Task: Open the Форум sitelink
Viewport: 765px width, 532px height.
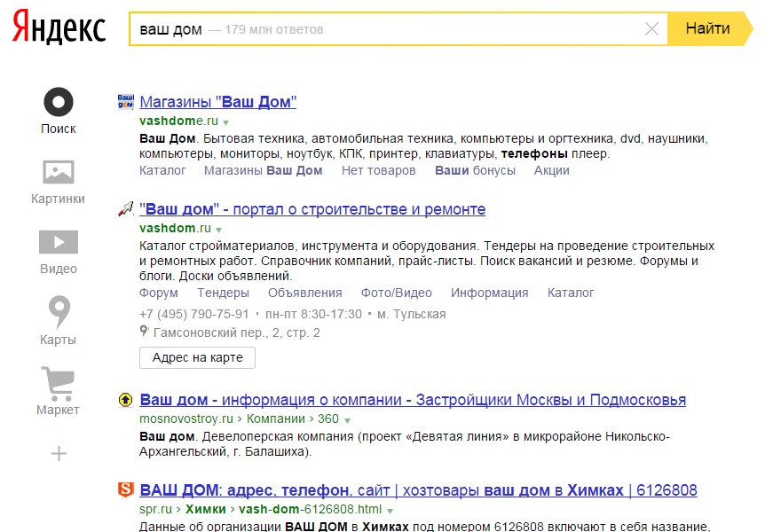Action: [x=159, y=293]
